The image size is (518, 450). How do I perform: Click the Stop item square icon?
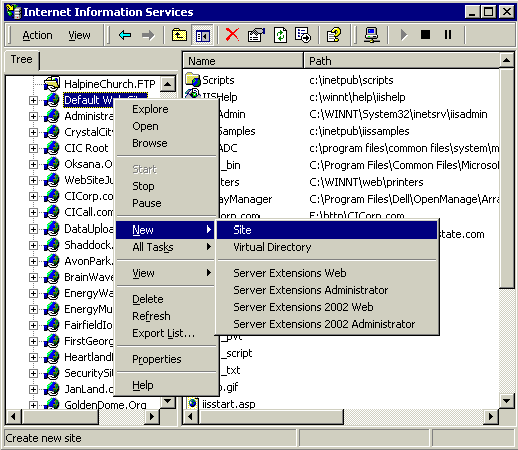click(425, 35)
